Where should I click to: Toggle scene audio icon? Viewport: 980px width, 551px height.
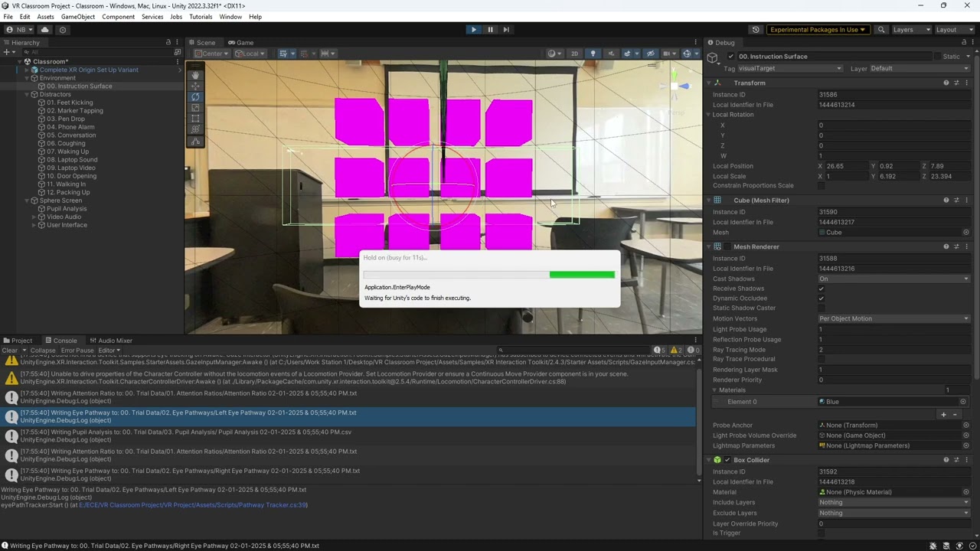pos(611,54)
